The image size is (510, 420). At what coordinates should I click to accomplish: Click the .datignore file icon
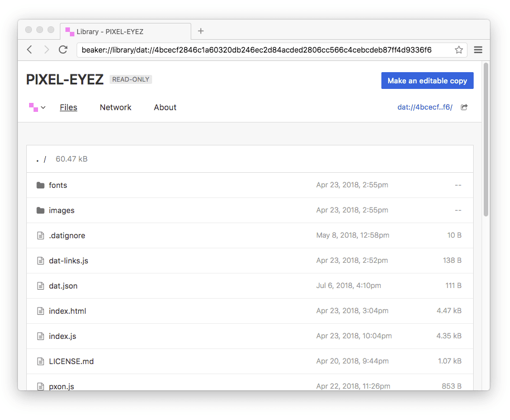(40, 235)
